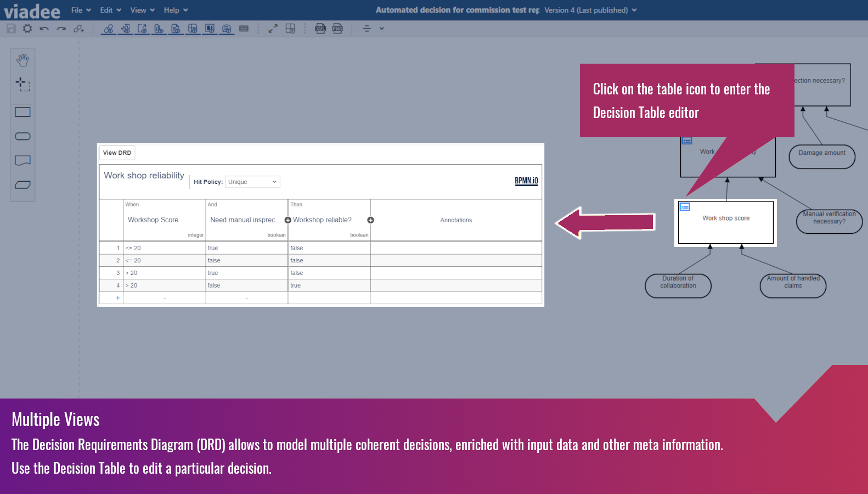Expand the version selector dropdown

pos(590,10)
